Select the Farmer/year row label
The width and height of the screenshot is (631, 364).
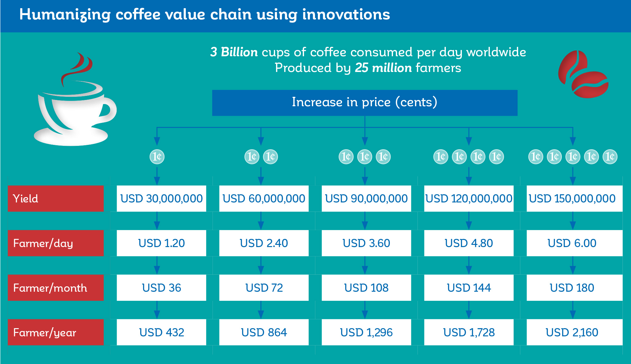pos(56,332)
